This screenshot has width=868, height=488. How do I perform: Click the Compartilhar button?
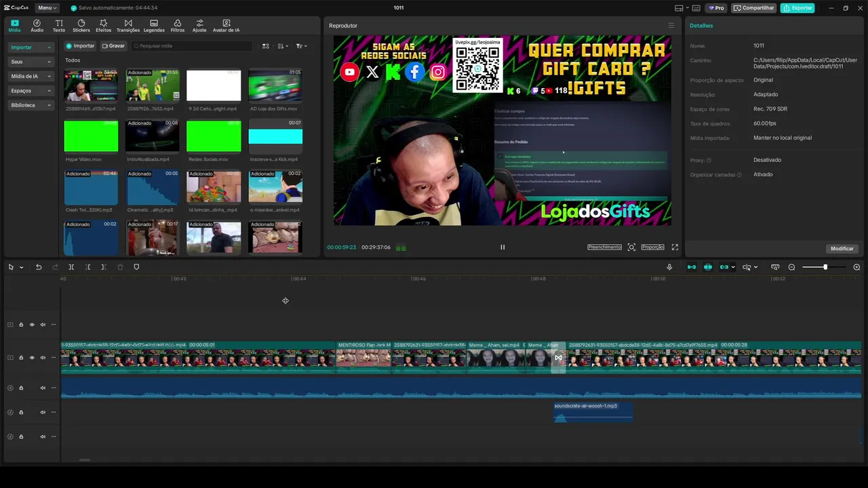(754, 8)
